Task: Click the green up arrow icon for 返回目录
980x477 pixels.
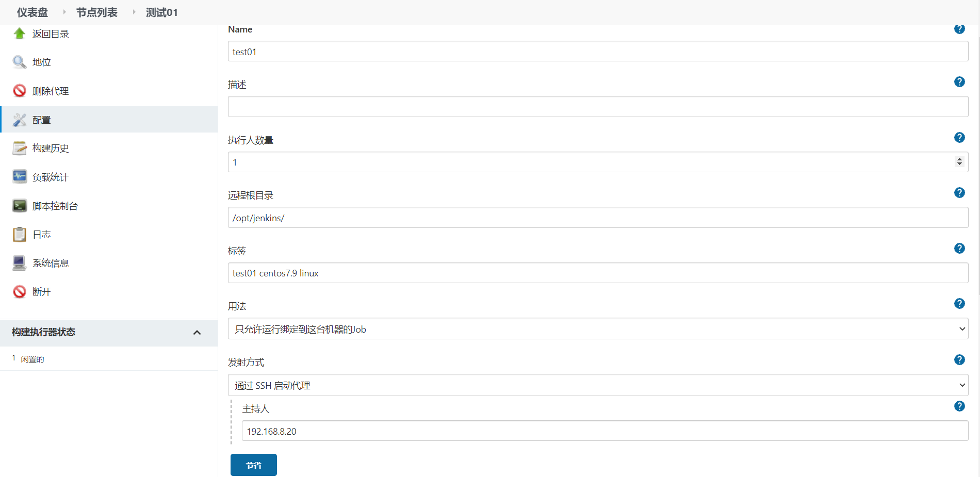Action: tap(20, 34)
